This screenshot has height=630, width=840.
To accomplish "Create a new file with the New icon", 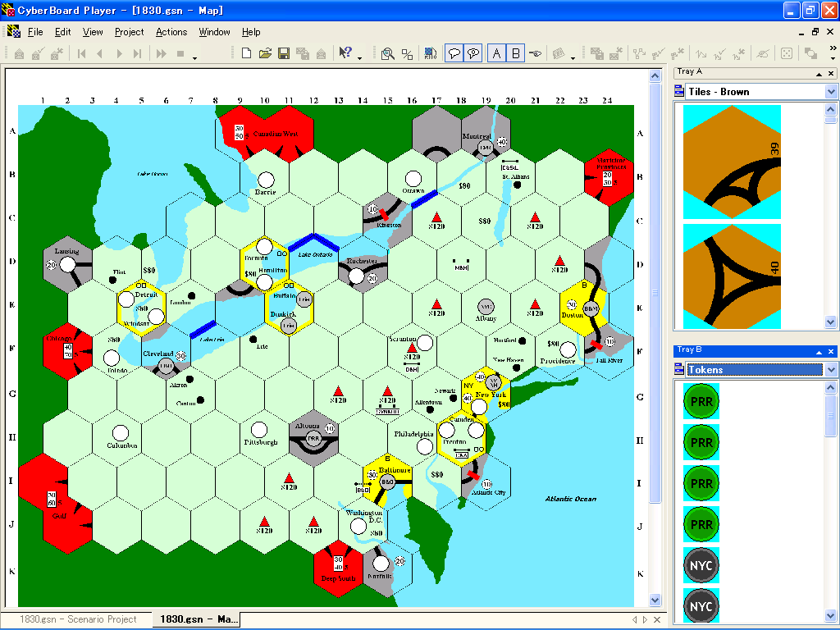I will (246, 53).
